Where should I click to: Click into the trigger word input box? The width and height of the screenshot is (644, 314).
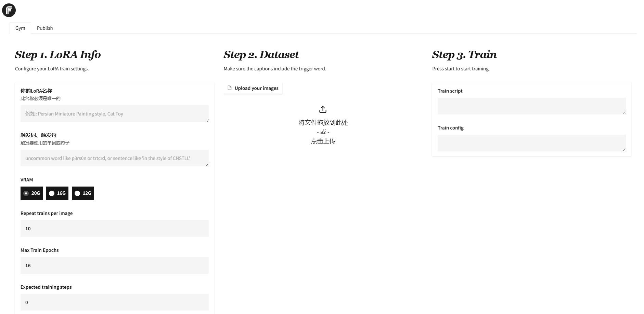click(x=114, y=158)
